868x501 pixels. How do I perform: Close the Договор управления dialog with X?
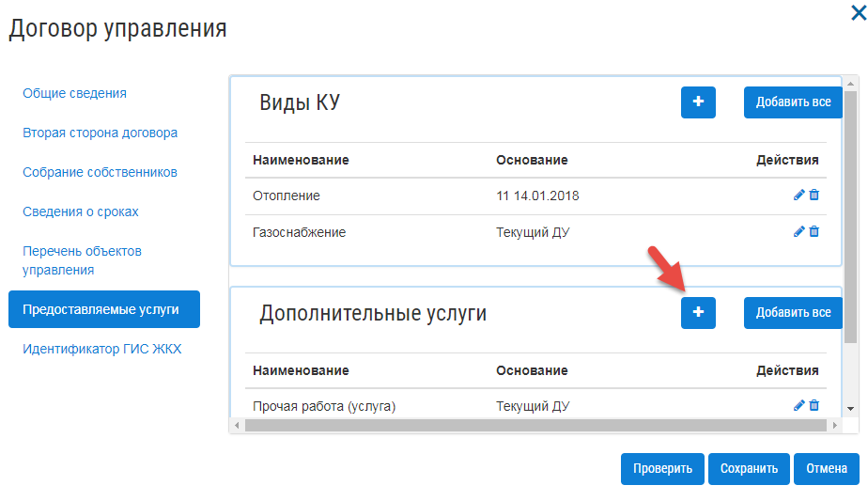click(859, 13)
